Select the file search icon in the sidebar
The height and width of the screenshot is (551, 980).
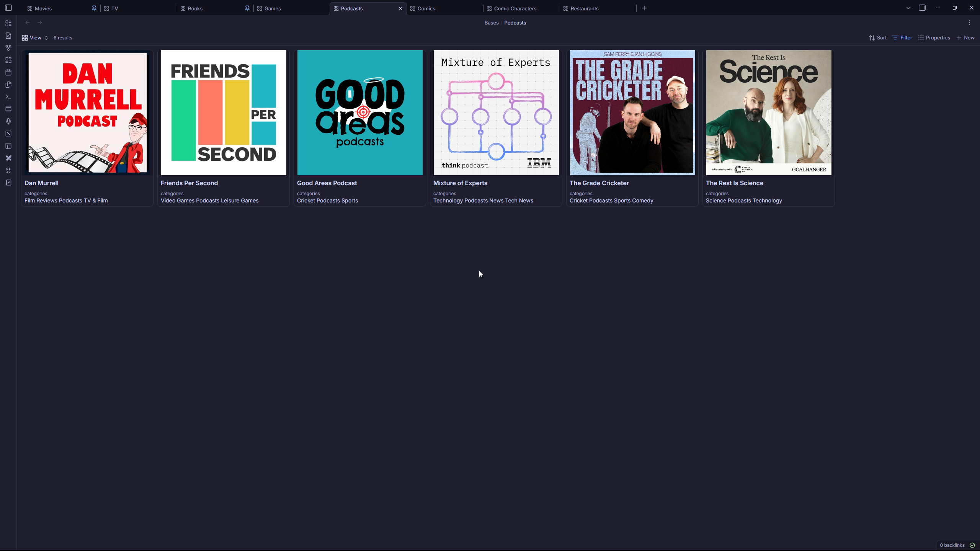tap(8, 36)
